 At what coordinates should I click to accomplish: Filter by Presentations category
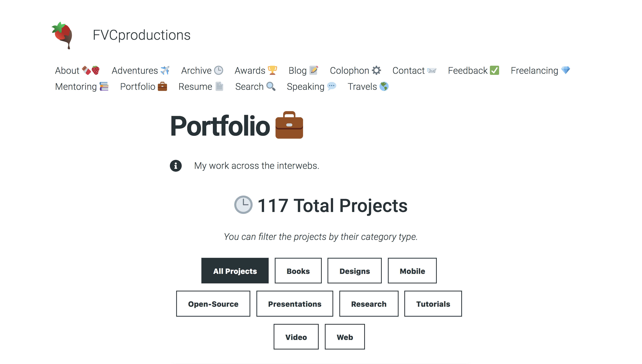tap(295, 304)
